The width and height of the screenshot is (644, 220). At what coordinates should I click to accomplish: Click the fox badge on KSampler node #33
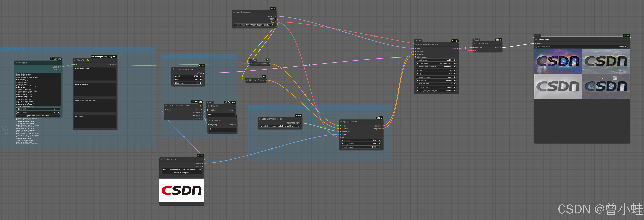[x=457, y=41]
